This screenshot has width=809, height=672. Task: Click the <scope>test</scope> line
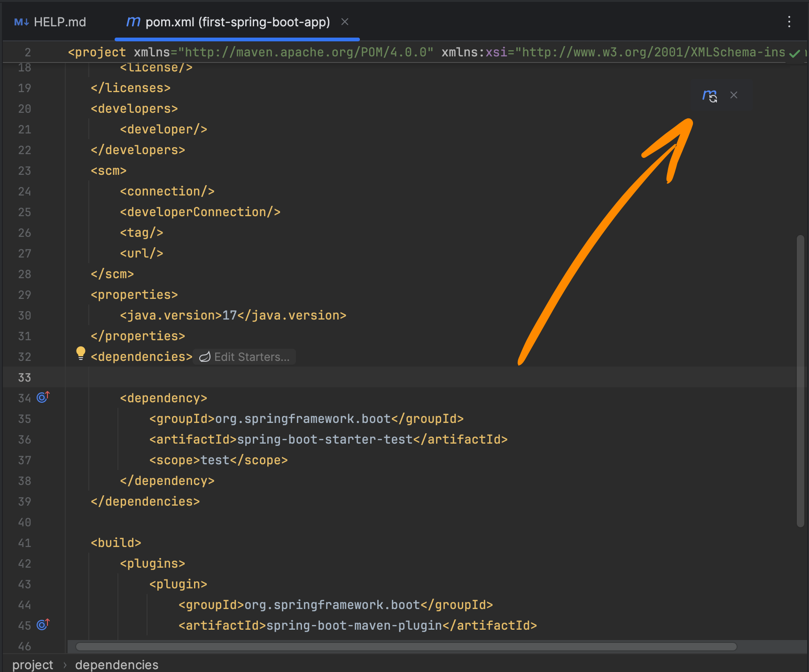coord(218,460)
